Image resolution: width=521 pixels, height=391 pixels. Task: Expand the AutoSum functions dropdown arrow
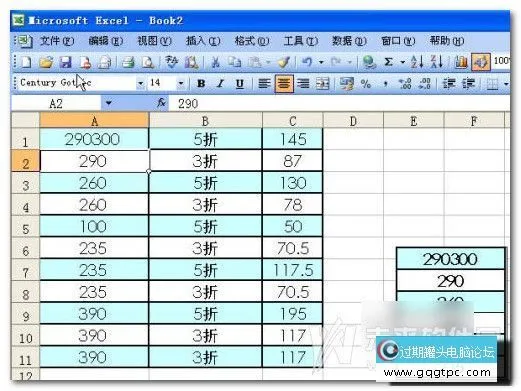pos(403,62)
